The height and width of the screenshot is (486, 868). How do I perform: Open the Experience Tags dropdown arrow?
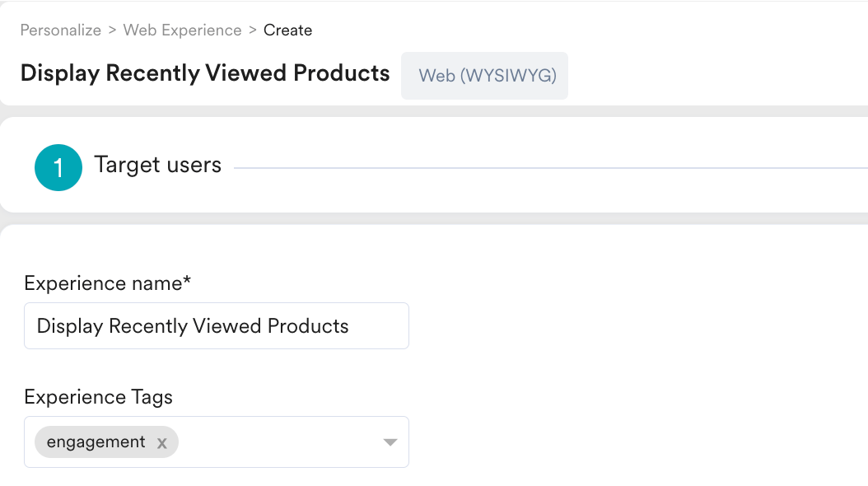coord(390,442)
